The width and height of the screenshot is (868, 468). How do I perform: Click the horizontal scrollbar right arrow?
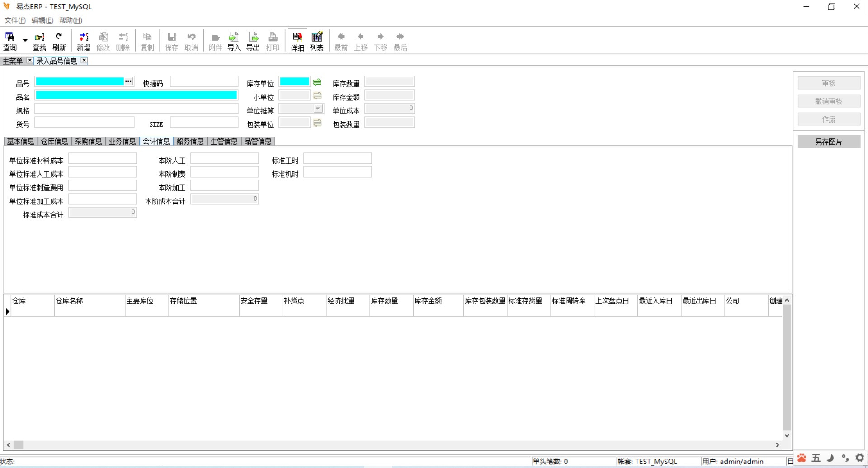click(778, 445)
